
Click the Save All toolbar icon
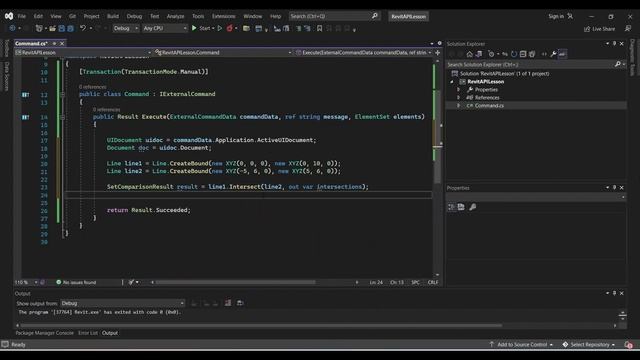tap(70, 28)
